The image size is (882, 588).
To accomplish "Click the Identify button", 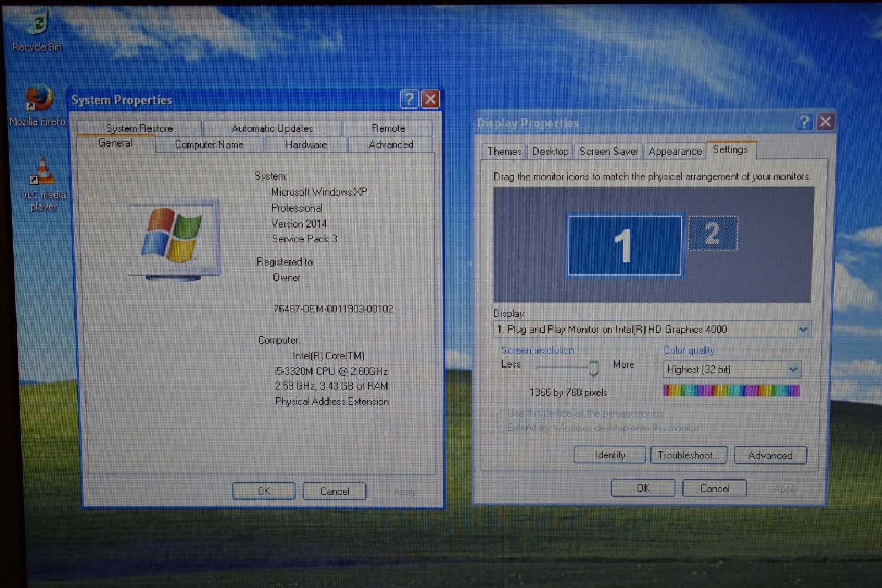I will [x=610, y=455].
